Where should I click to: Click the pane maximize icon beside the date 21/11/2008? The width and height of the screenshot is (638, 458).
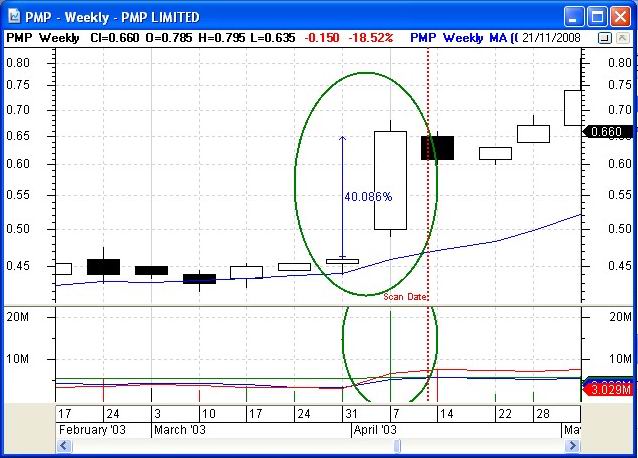tap(605, 38)
